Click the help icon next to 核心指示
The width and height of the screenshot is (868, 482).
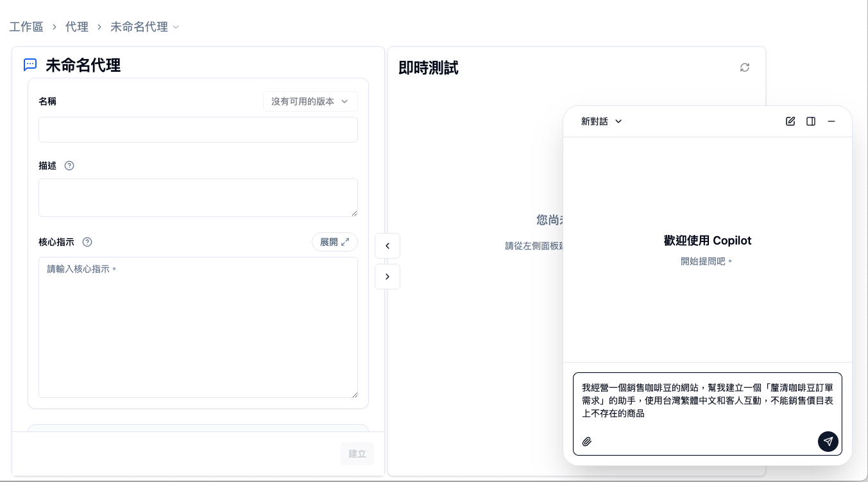pyautogui.click(x=87, y=242)
